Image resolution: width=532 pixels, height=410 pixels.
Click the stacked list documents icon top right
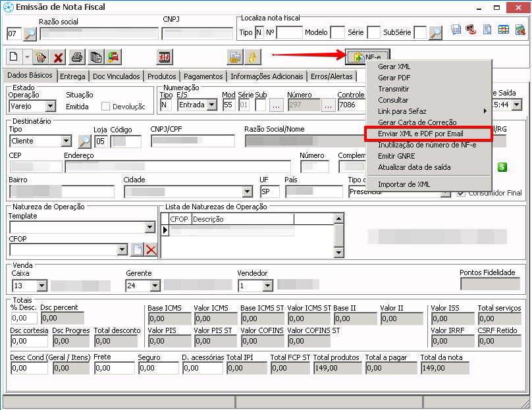point(456,30)
